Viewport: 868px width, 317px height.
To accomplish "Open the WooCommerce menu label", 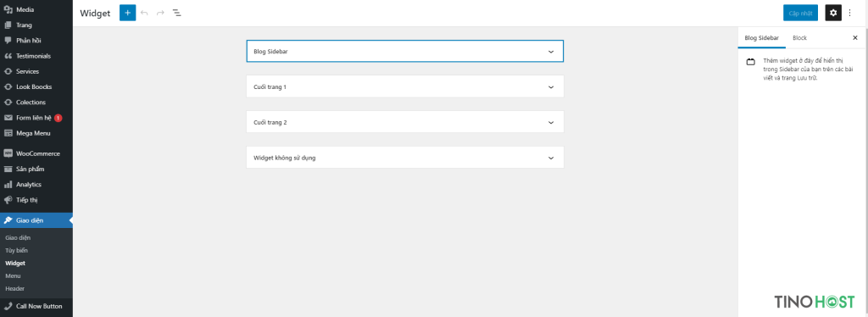I will tap(38, 153).
